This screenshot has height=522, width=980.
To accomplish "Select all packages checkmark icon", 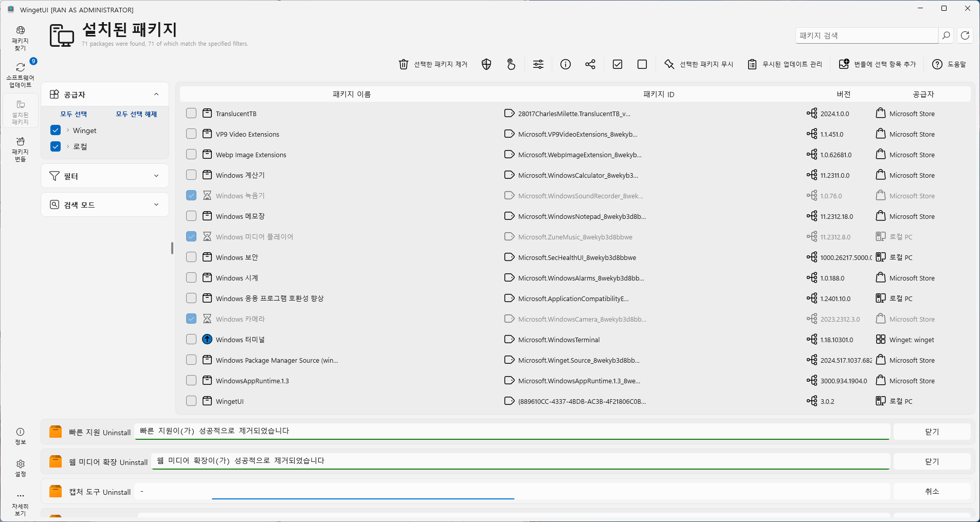I will [x=618, y=64].
